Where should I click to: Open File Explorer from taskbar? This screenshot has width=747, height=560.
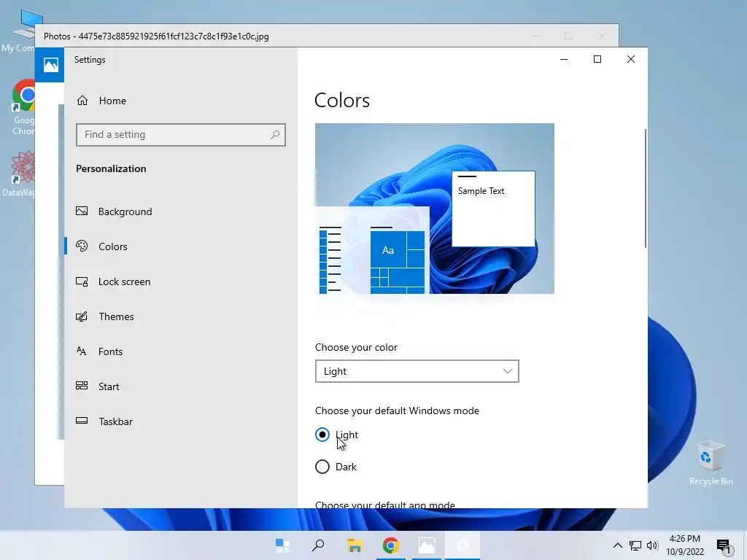point(355,545)
